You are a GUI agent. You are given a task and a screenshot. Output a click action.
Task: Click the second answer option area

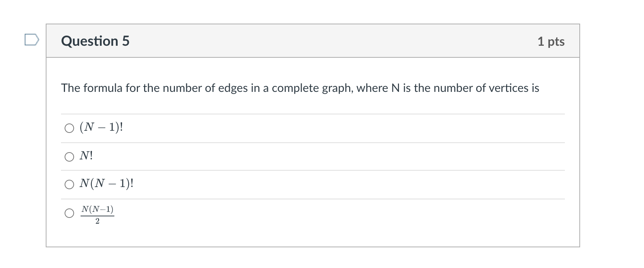point(218,156)
